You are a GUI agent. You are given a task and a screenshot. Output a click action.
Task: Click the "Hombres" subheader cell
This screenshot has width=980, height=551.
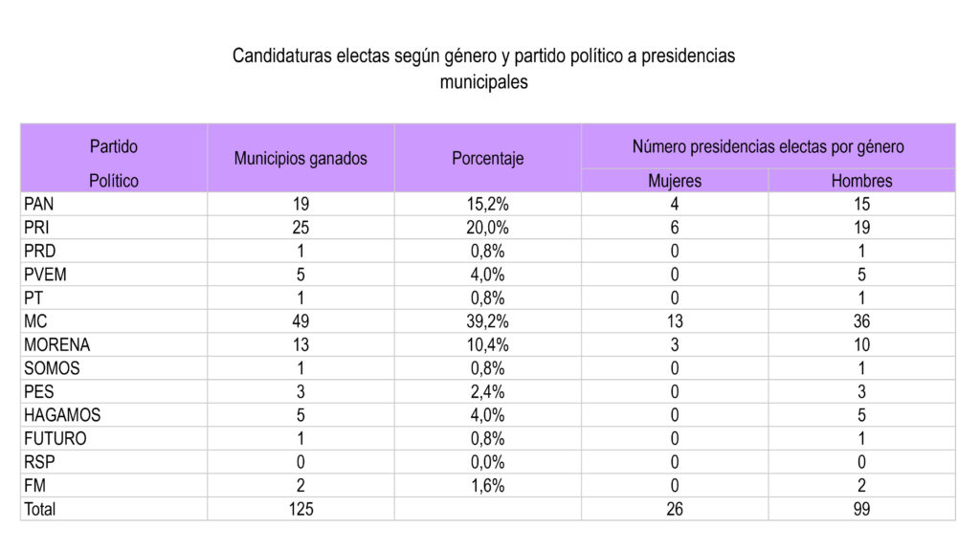[861, 181]
